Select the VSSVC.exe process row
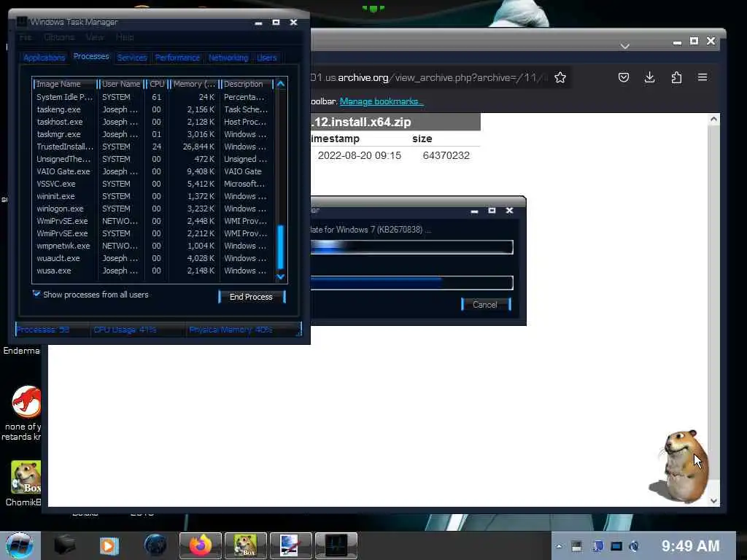747x560 pixels. click(153, 184)
